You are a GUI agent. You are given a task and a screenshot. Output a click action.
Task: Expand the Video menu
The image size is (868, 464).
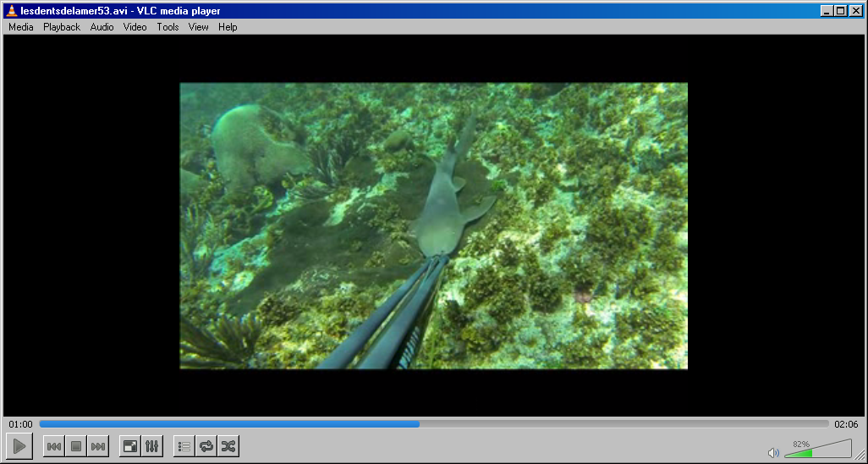(x=135, y=26)
